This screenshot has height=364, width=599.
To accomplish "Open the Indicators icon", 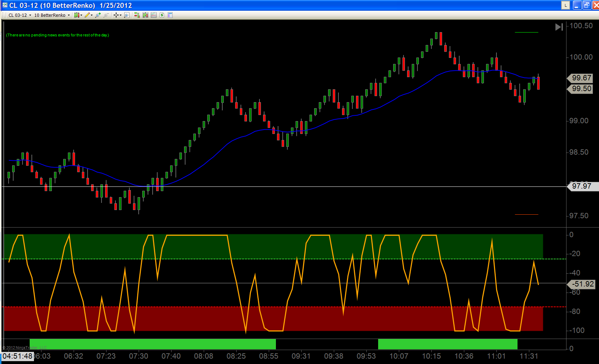I will pyautogui.click(x=154, y=15).
